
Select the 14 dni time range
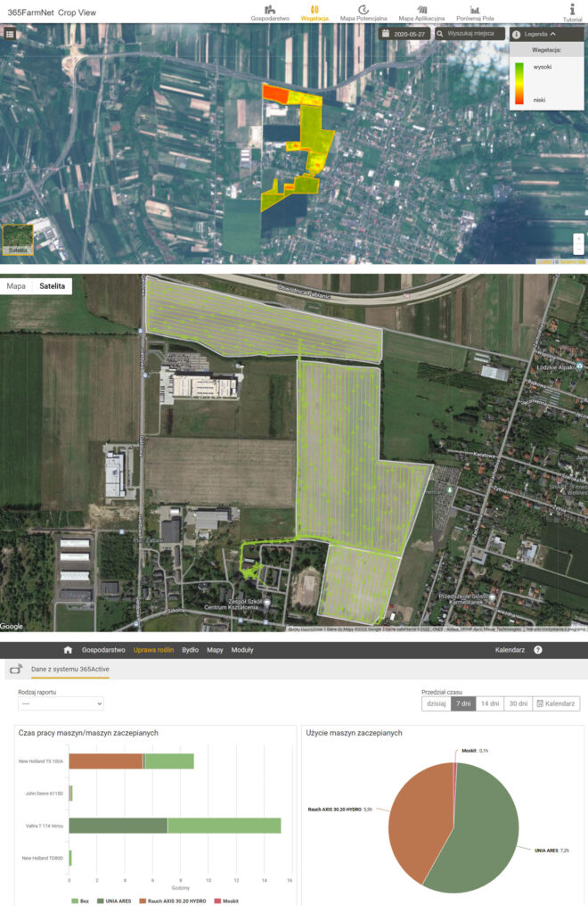(x=490, y=703)
